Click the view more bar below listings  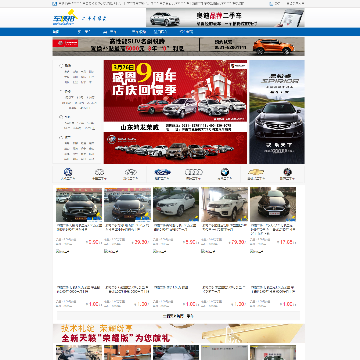coord(178,316)
